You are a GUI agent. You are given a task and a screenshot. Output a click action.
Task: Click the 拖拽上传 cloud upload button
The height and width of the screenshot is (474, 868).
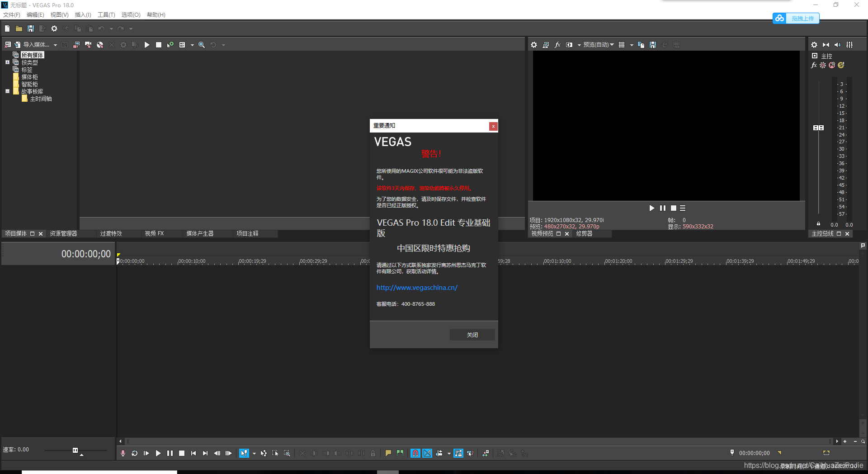(x=796, y=18)
